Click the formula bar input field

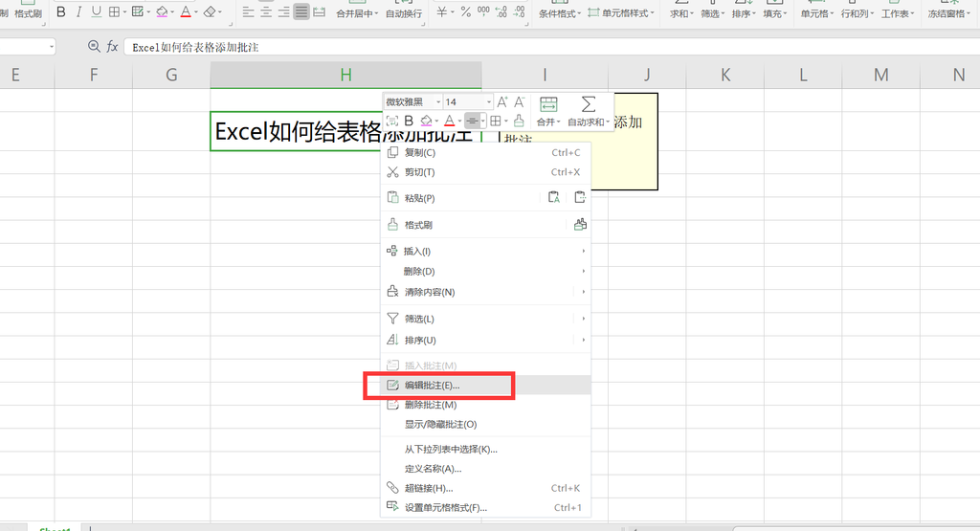tap(552, 47)
